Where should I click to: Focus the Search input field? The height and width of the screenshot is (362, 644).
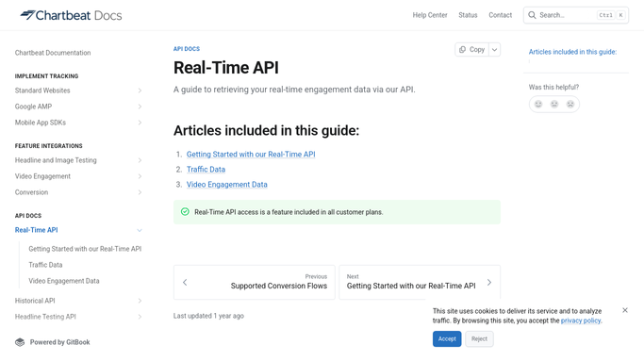point(575,15)
